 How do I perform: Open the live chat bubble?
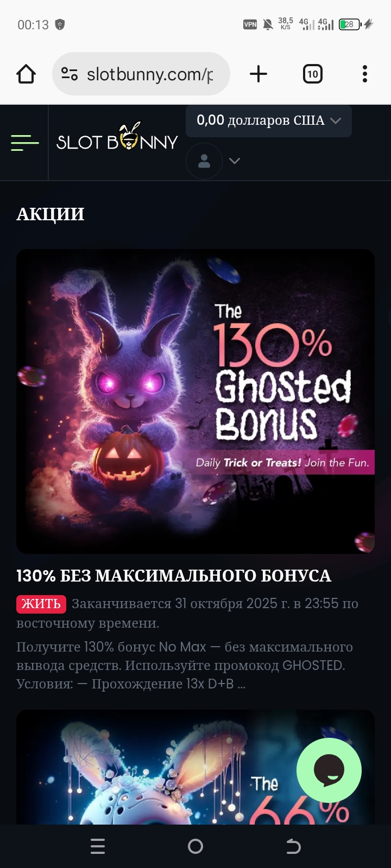coord(329,770)
